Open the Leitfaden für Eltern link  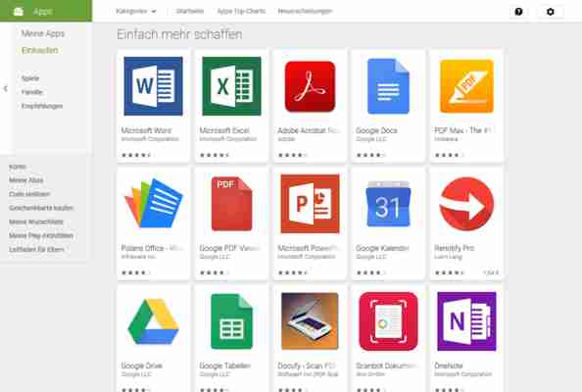tap(36, 249)
